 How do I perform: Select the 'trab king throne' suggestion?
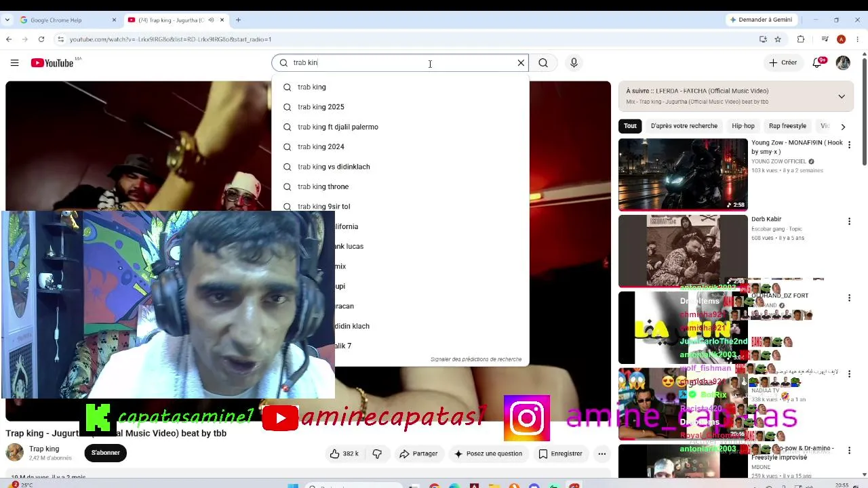pos(400,186)
